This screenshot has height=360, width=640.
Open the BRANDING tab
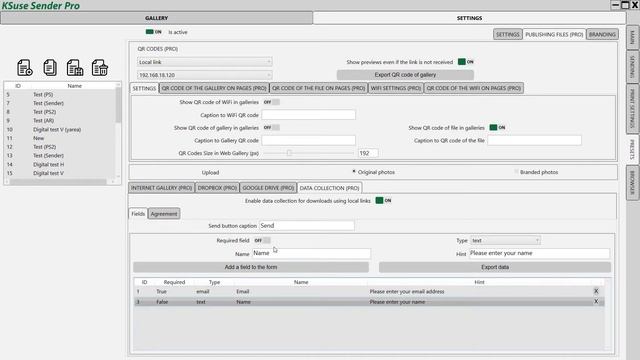click(x=602, y=34)
